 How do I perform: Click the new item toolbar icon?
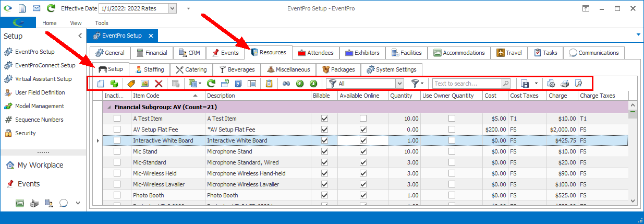(101, 84)
